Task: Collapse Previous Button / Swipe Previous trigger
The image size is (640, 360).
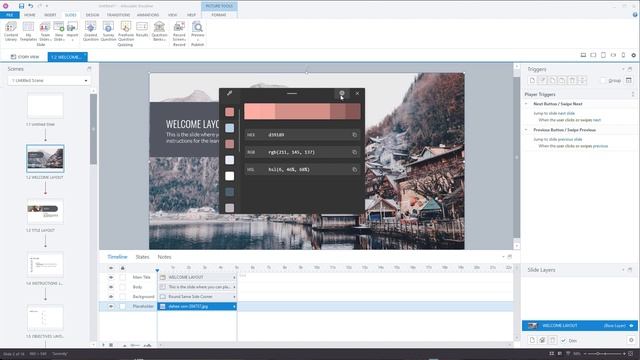Action: pyautogui.click(x=526, y=130)
